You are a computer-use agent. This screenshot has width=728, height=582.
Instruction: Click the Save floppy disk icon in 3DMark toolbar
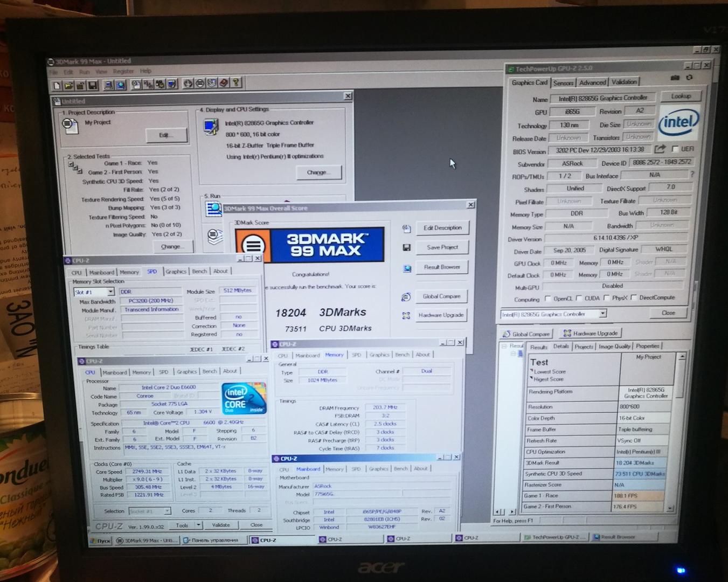93,85
